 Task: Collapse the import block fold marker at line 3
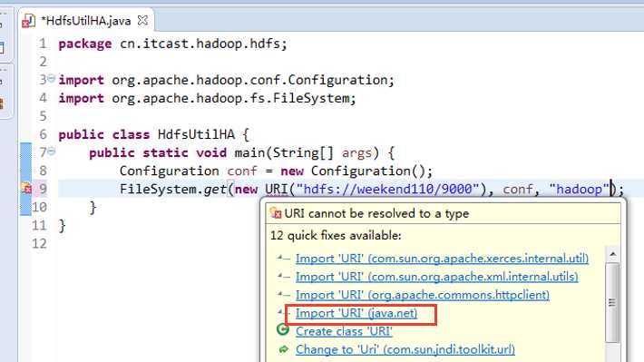(51, 78)
